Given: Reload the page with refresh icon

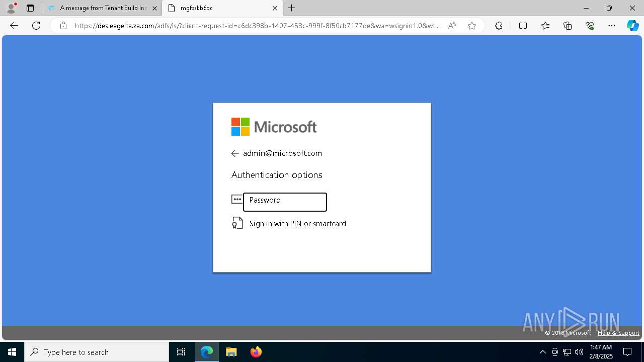Looking at the screenshot, I should 36,26.
